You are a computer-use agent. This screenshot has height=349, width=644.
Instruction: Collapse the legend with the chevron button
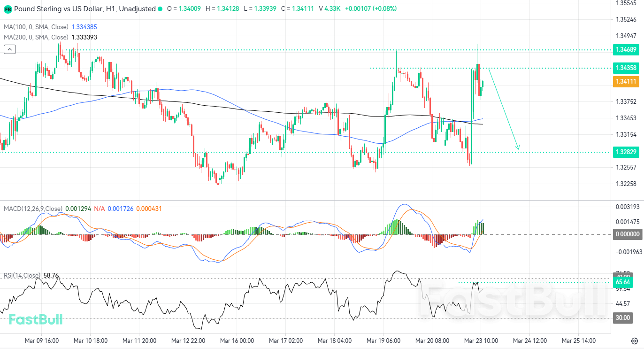[x=9, y=49]
